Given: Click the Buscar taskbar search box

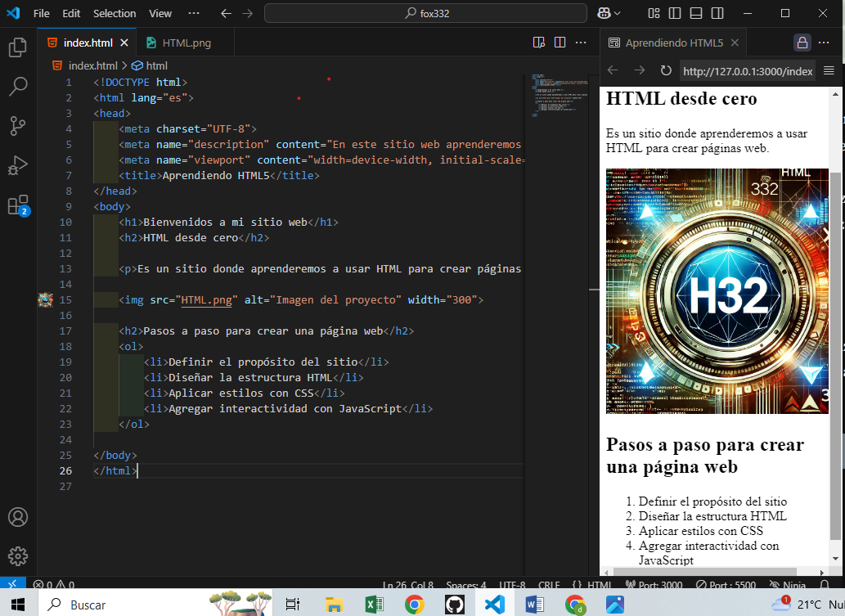Looking at the screenshot, I should pyautogui.click(x=155, y=605).
